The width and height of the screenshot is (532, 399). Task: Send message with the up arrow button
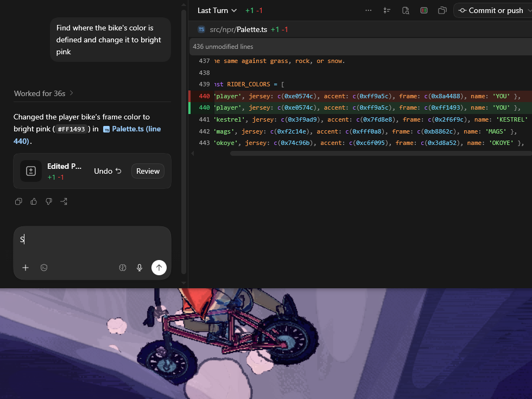click(x=159, y=268)
